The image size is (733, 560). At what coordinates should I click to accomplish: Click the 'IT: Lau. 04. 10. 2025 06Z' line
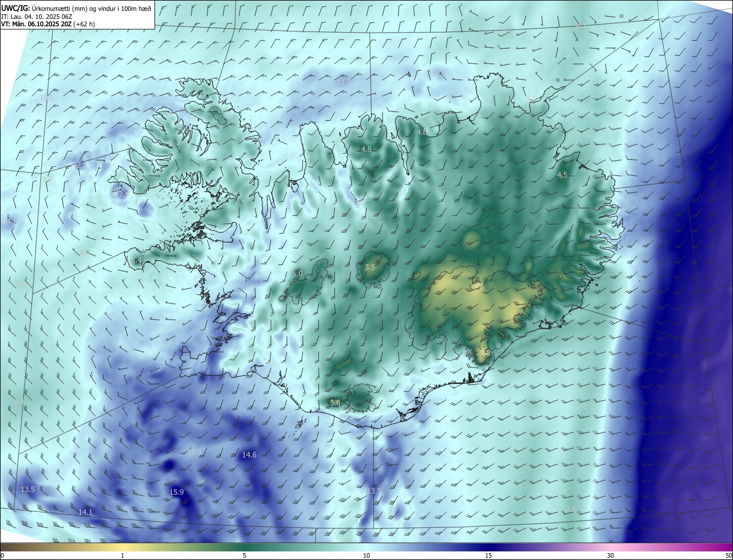tap(36, 17)
